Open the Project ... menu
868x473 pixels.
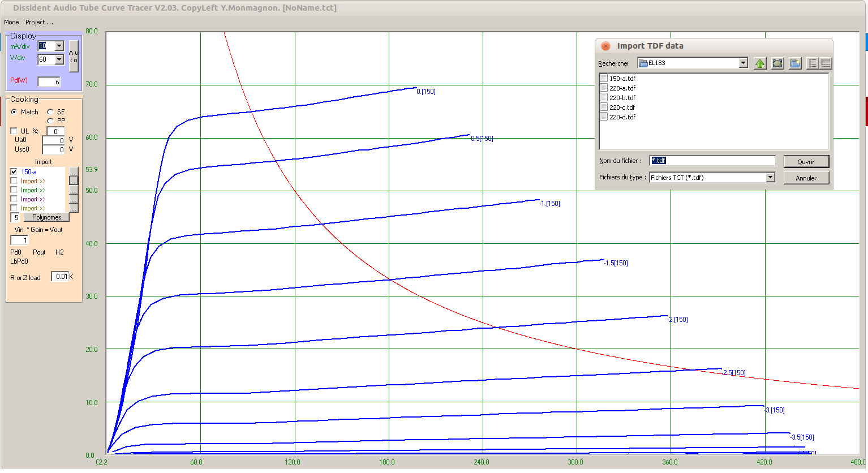(39, 22)
